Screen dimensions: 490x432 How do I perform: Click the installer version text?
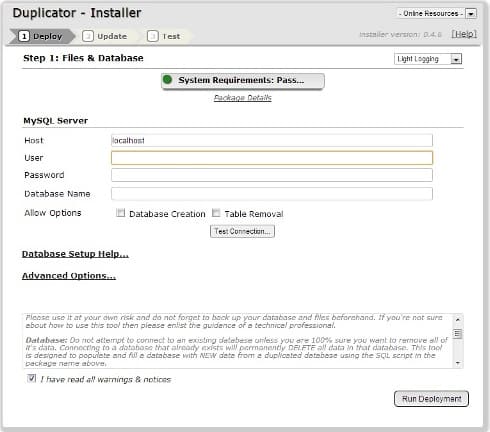tap(400, 34)
